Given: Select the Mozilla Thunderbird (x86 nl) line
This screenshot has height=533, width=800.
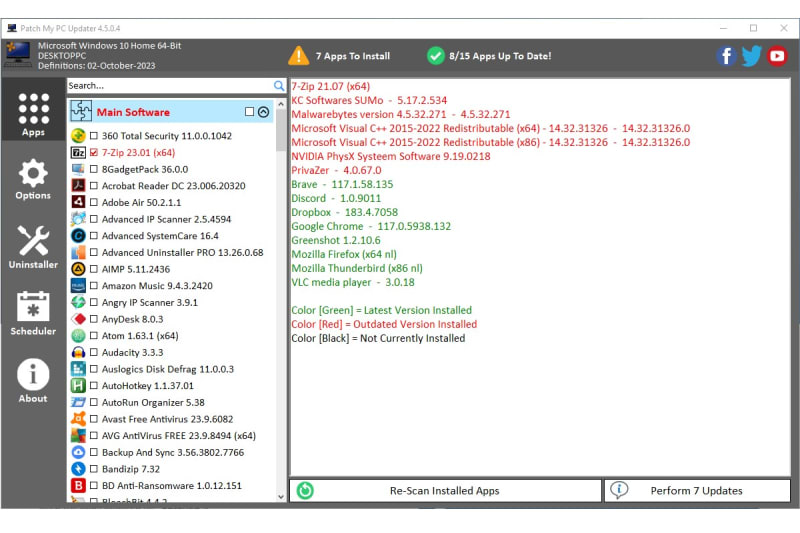Looking at the screenshot, I should (357, 268).
